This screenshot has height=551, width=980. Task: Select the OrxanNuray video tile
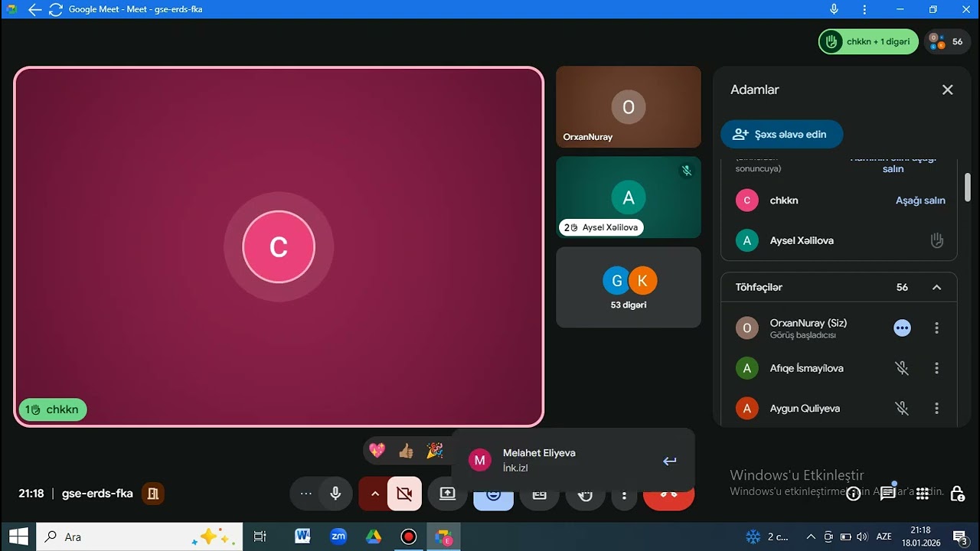628,106
